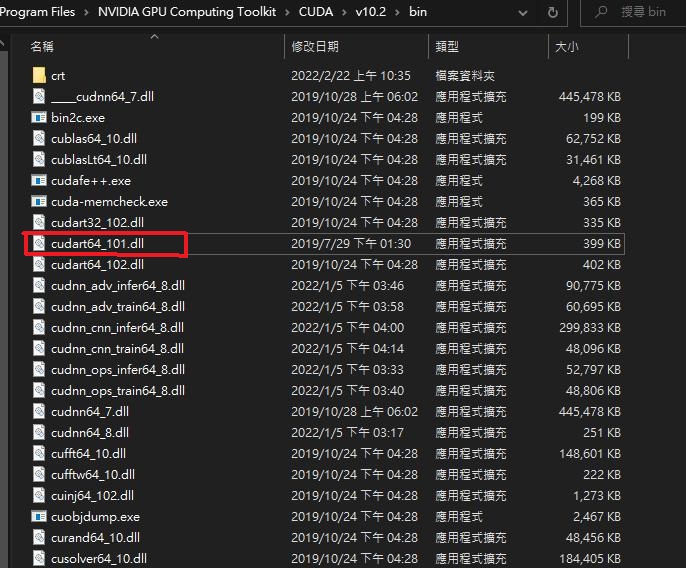This screenshot has height=568, width=686.
Task: Click the size value 399 KB
Action: coord(602,243)
